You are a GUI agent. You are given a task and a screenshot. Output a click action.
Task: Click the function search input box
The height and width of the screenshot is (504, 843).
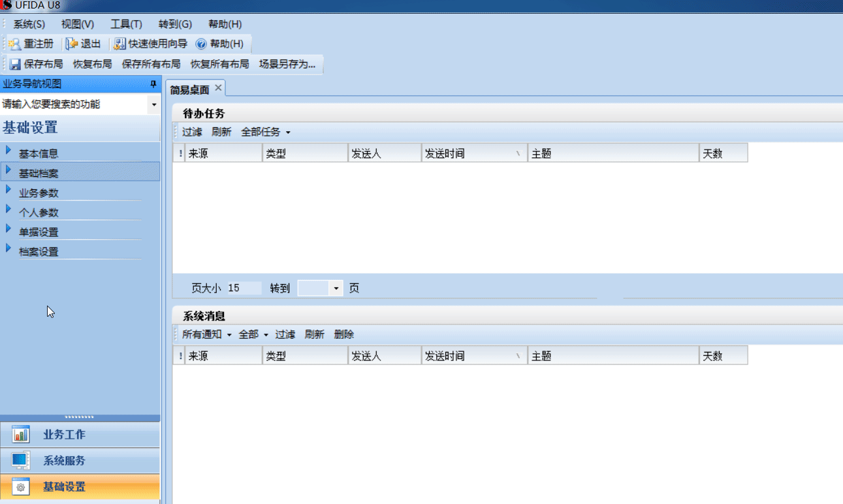click(74, 104)
